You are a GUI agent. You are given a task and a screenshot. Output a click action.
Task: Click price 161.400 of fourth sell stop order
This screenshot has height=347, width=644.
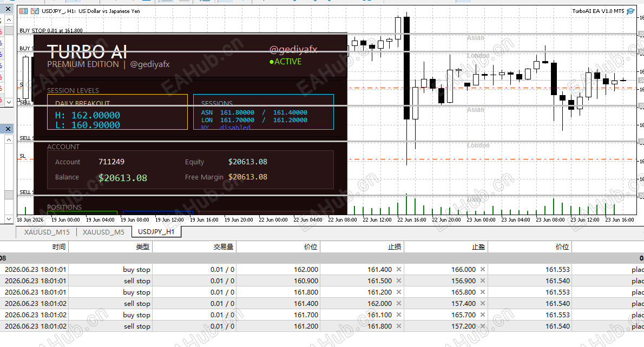point(306,304)
